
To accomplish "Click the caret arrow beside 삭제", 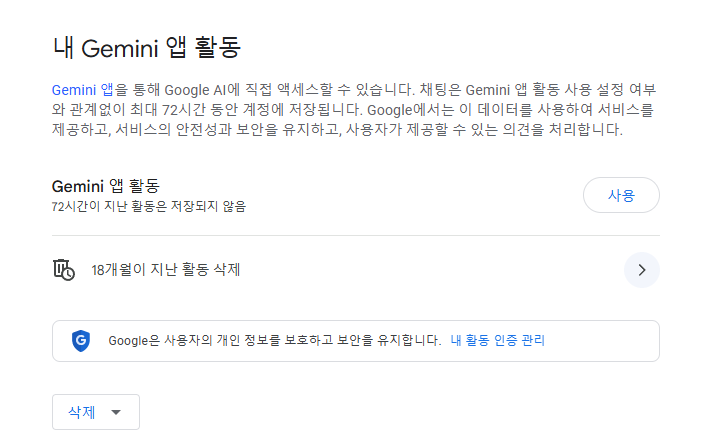I will 116,412.
